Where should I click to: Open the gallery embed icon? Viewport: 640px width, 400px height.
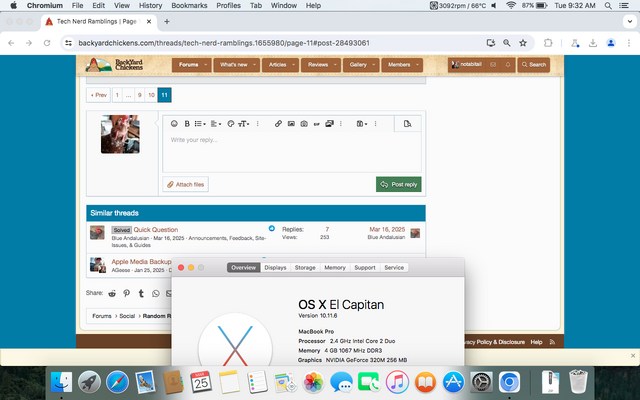click(329, 124)
